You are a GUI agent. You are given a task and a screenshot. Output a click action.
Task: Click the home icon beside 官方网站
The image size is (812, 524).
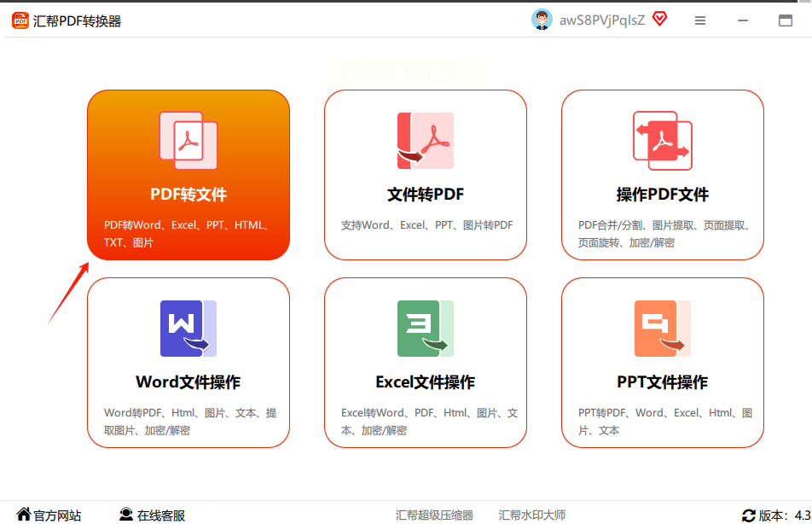[x=24, y=515]
